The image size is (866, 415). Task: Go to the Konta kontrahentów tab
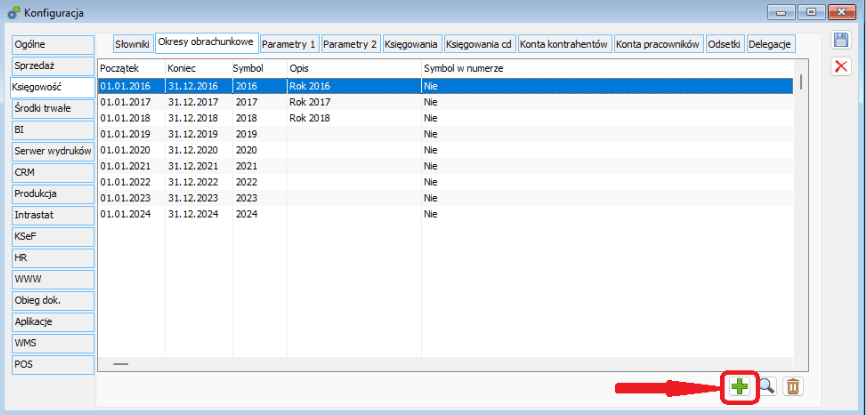[x=564, y=44]
